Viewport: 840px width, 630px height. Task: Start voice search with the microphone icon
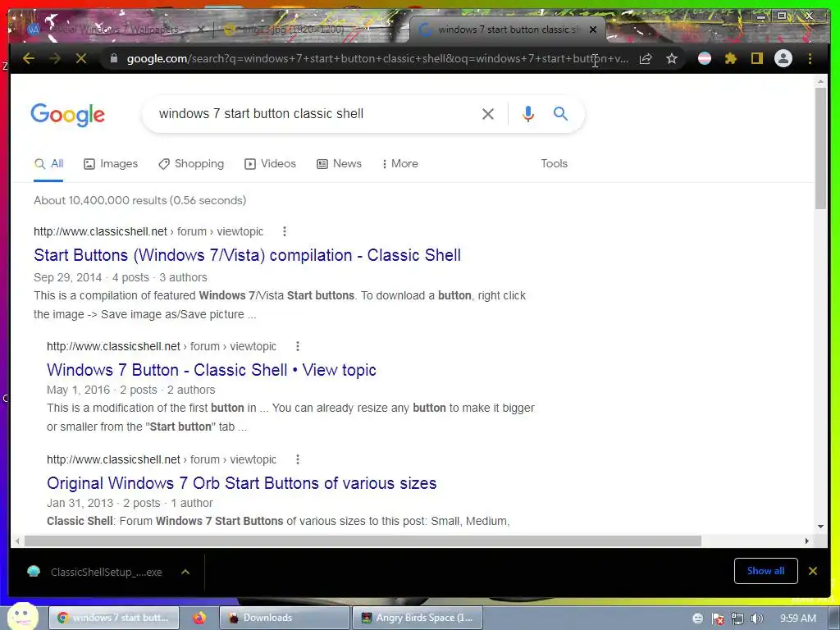tap(527, 113)
